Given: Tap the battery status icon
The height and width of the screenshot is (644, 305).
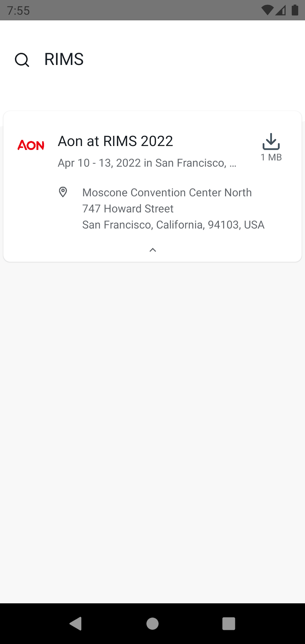Looking at the screenshot, I should [x=295, y=10].
